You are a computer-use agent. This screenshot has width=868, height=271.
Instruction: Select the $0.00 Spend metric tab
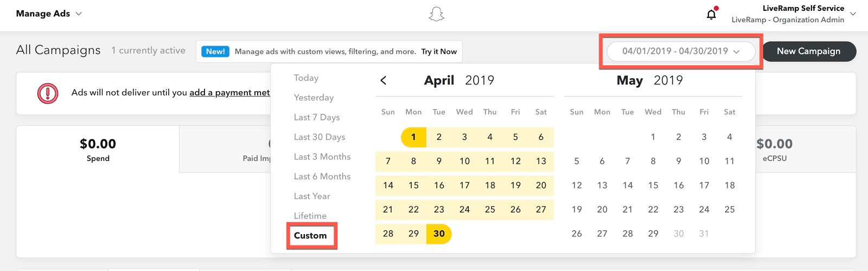(x=98, y=150)
